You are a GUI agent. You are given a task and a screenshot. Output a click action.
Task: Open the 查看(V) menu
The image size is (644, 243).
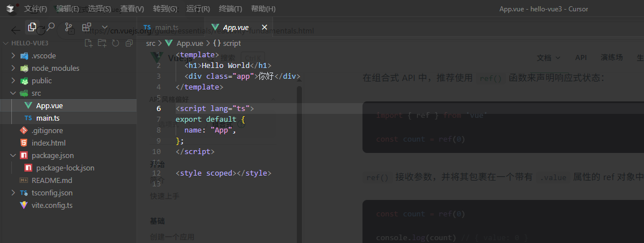point(132,8)
